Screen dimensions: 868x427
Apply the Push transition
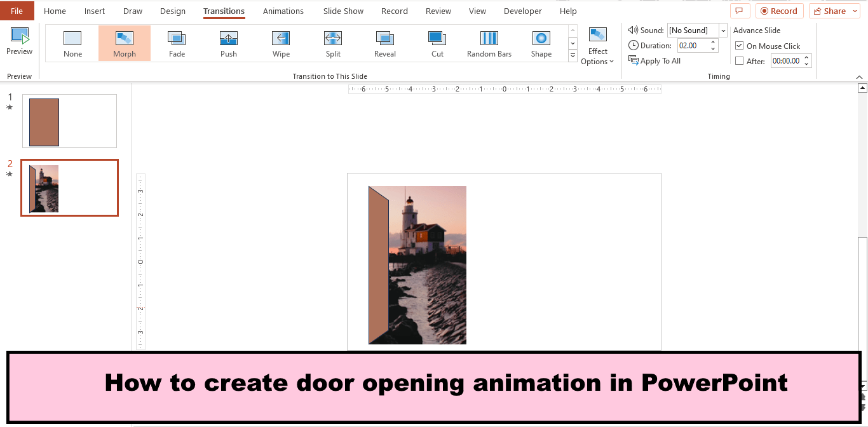point(229,43)
